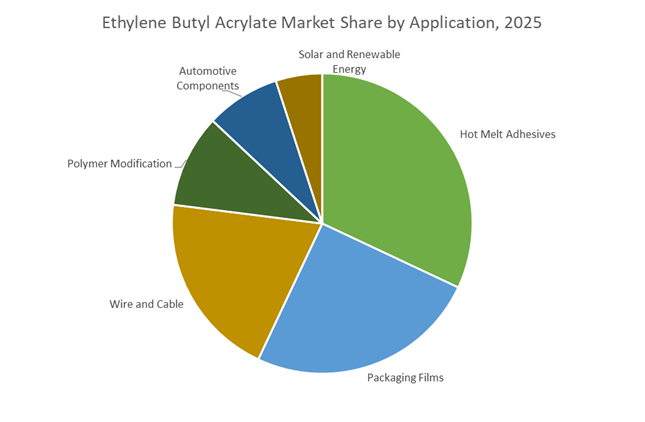Click the "Wire and Cable" data label
The height and width of the screenshot is (422, 645).
[146, 304]
